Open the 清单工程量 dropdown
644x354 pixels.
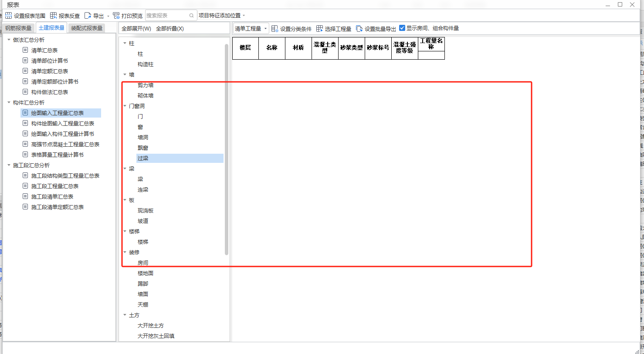251,28
